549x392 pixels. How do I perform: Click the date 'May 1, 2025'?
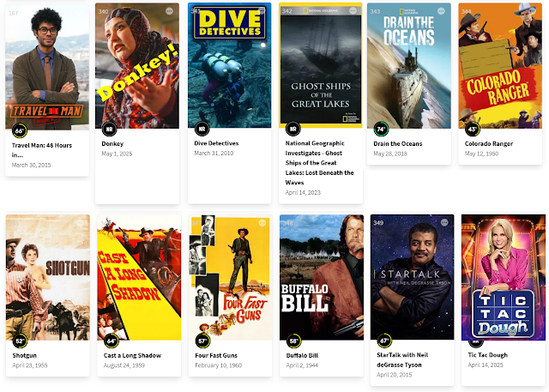pos(117,154)
